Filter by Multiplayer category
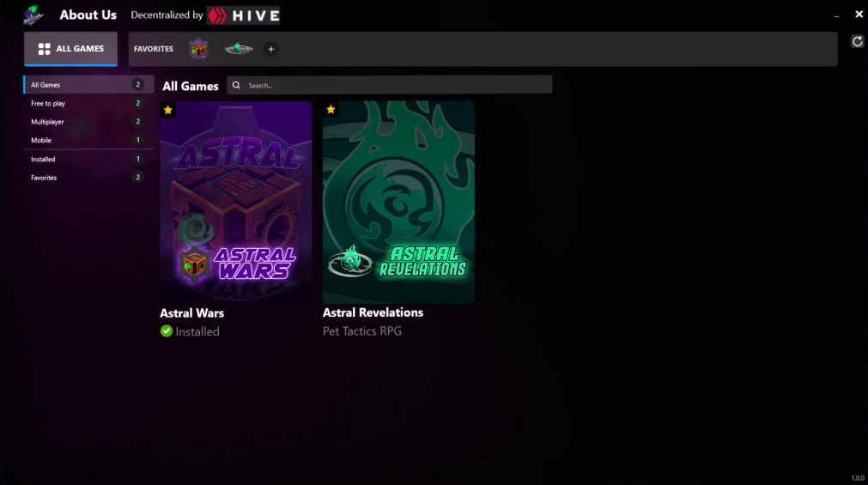 click(88, 121)
